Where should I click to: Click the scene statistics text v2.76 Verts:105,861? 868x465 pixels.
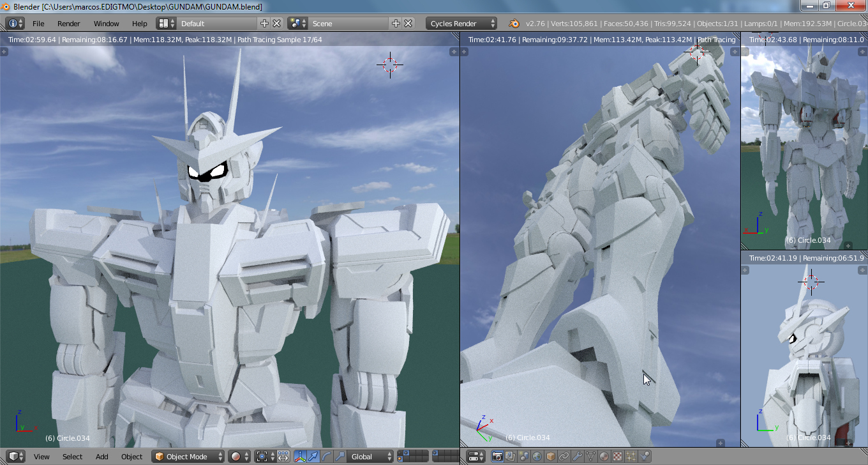point(562,24)
